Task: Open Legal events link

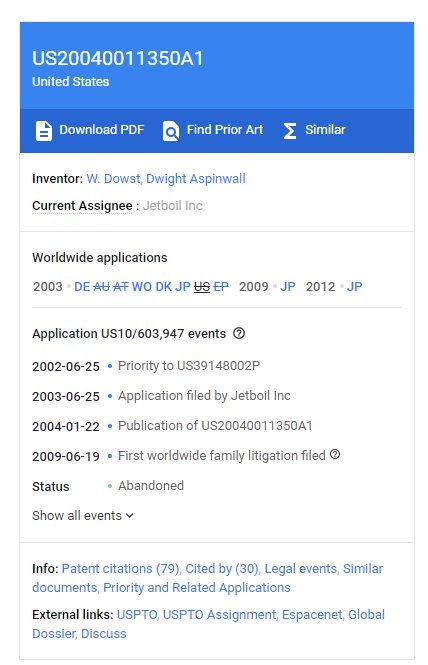Action: tap(300, 568)
